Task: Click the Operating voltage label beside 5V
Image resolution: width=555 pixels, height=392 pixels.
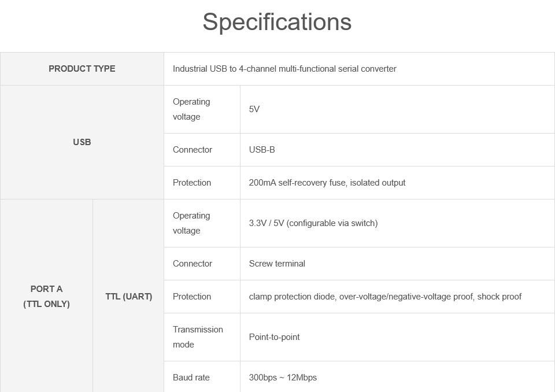Action: (x=191, y=109)
